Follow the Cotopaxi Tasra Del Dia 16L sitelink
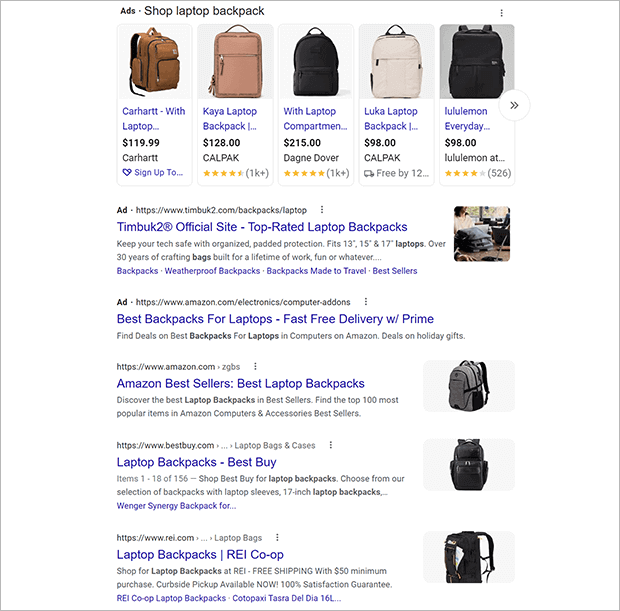620x611 pixels. click(287, 598)
